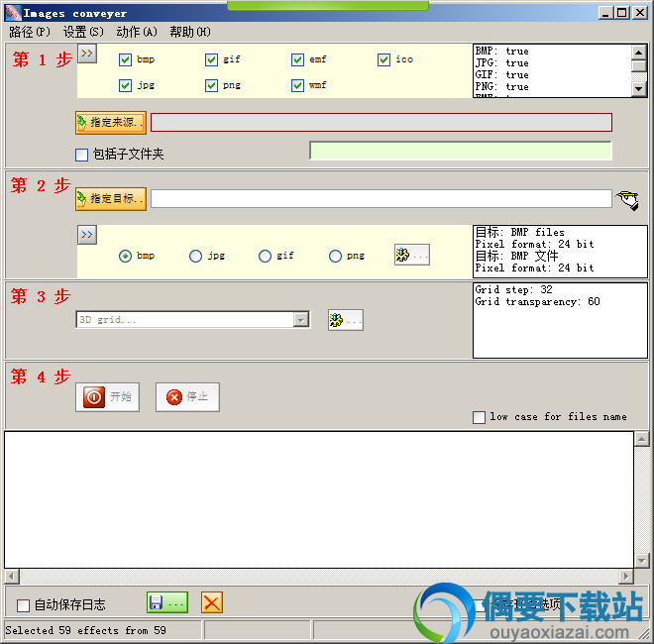Maximize the Images conveyer window
654x644 pixels.
(622, 13)
